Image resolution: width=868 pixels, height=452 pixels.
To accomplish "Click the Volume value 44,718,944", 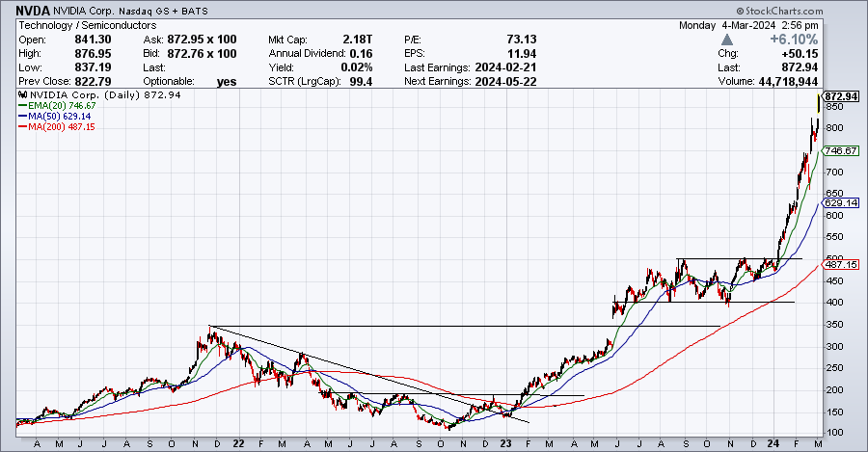I will tap(786, 81).
